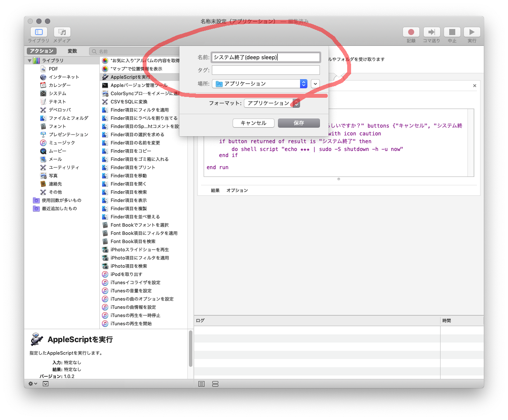Click the action name search field

pos(136,51)
